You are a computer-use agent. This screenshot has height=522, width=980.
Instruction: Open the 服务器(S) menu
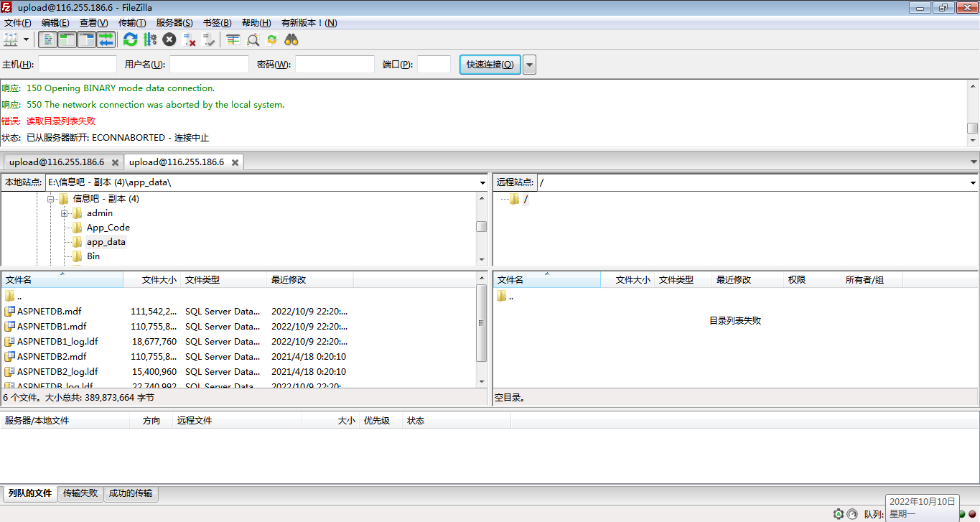(x=174, y=23)
